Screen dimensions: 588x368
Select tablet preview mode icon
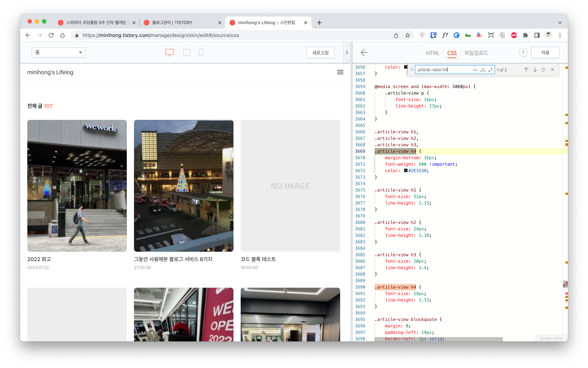click(x=186, y=52)
